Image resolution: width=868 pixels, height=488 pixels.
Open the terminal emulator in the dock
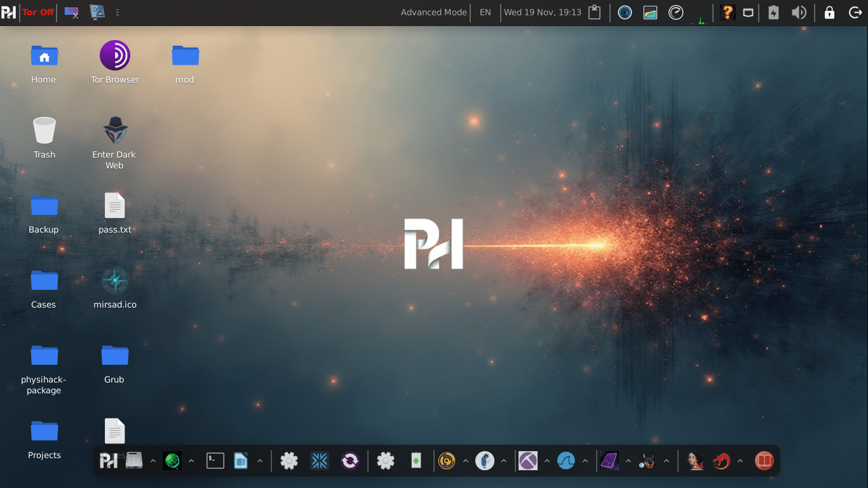[215, 461]
